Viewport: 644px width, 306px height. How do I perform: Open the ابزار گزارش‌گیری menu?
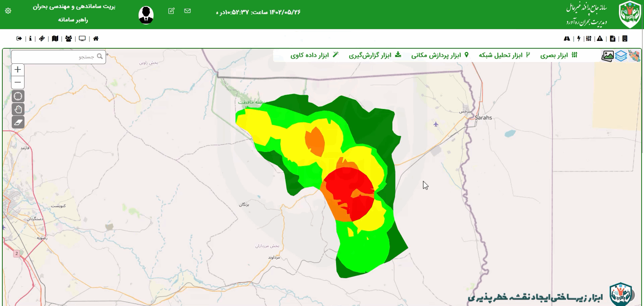pyautogui.click(x=375, y=55)
